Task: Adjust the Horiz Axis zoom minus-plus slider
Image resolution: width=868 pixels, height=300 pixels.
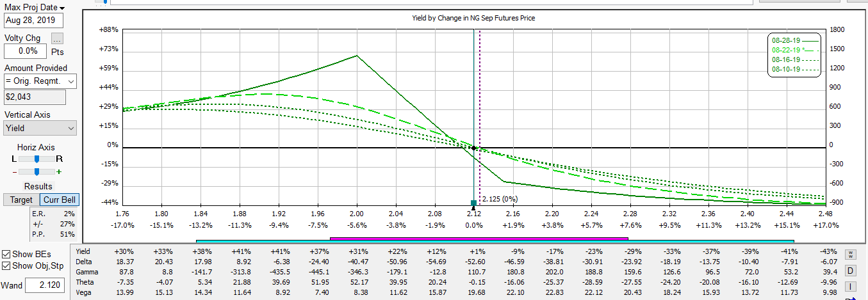Action: coord(37,171)
